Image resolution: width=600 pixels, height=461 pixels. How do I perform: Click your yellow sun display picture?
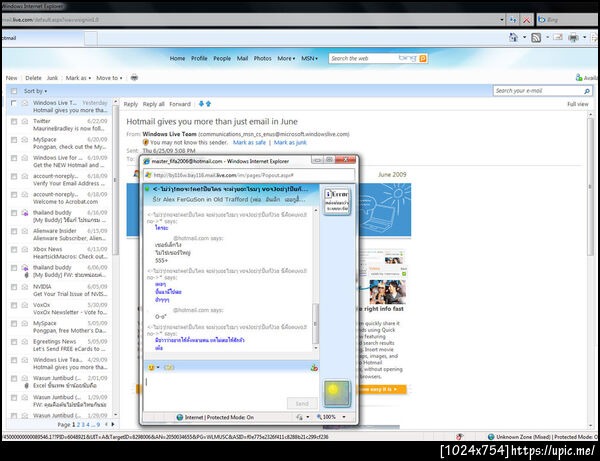[336, 393]
